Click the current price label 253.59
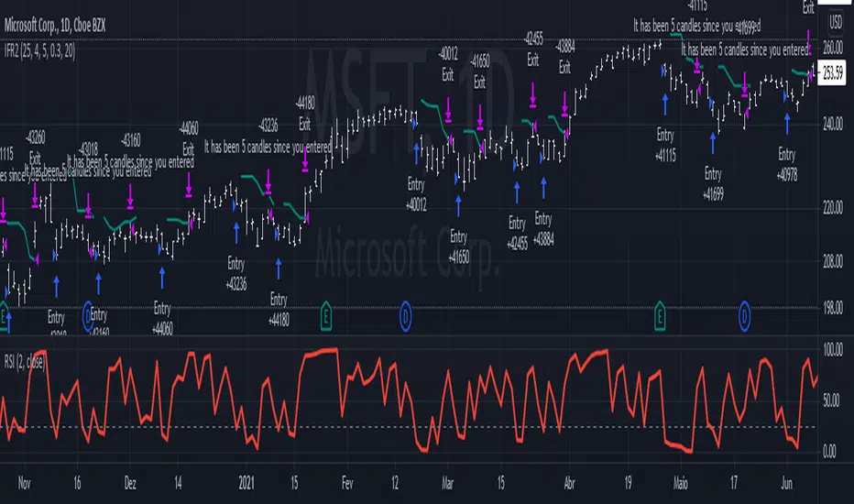Viewport: 854px width, 504px height. (833, 72)
